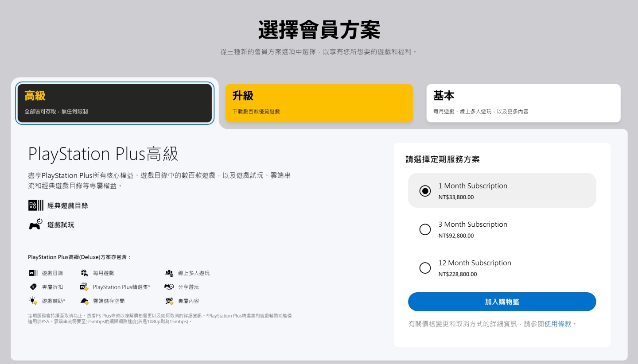Image resolution: width=638 pixels, height=364 pixels.
Task: Click the 遊戲輔助 lightbulb icon
Action: click(33, 301)
